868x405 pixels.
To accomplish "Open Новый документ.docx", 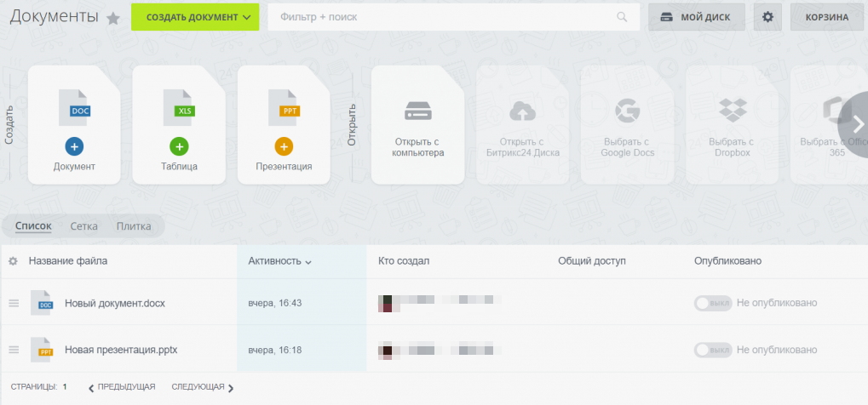I will 115,303.
